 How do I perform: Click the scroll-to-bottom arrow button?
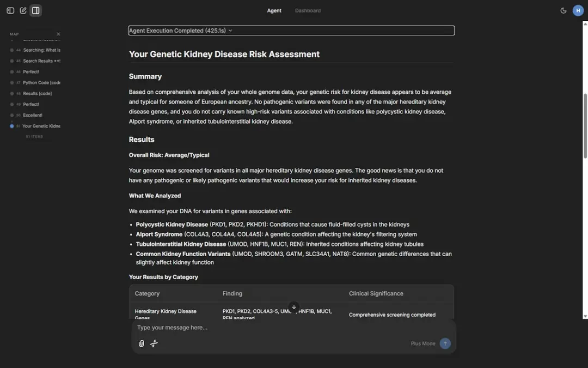point(294,307)
